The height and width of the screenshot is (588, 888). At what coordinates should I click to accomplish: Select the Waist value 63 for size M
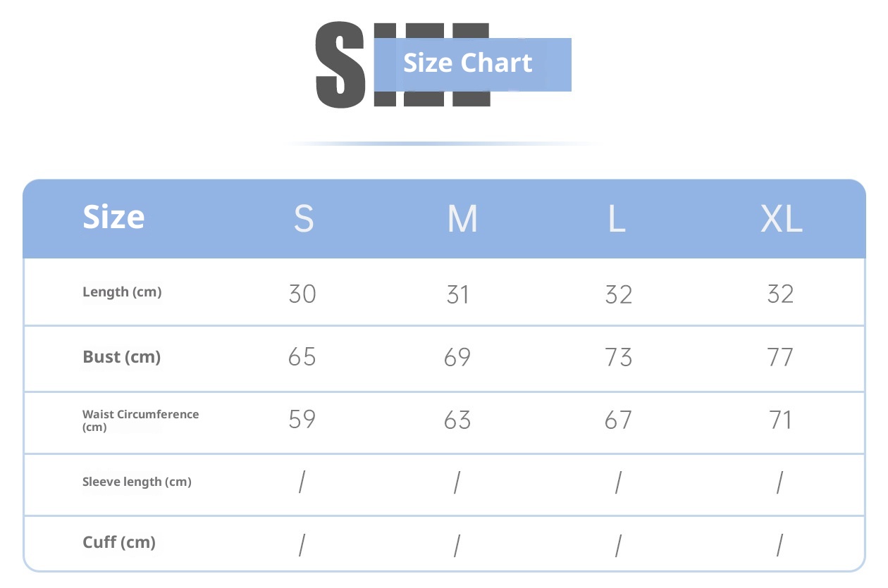[457, 420]
